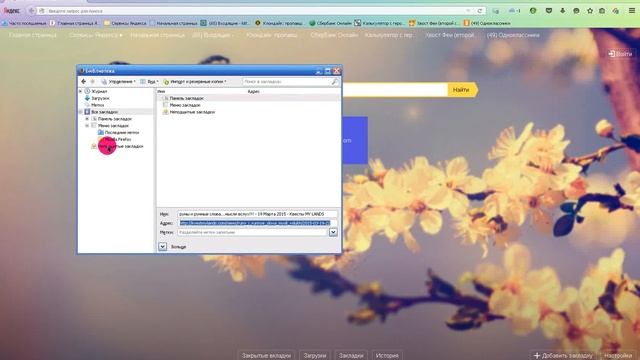Open the Начальная страница bookmark in the bookmarks bar
The width and height of the screenshot is (640, 360).
pos(173,23)
